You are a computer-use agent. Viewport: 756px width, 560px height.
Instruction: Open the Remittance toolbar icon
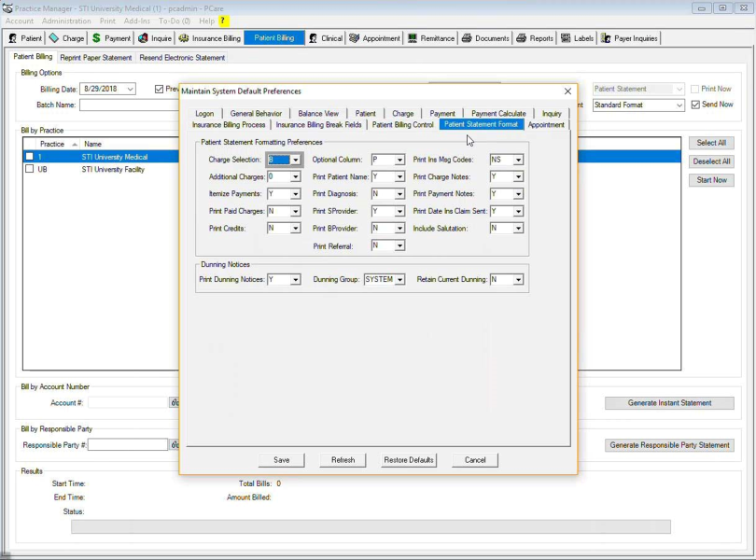tap(413, 38)
